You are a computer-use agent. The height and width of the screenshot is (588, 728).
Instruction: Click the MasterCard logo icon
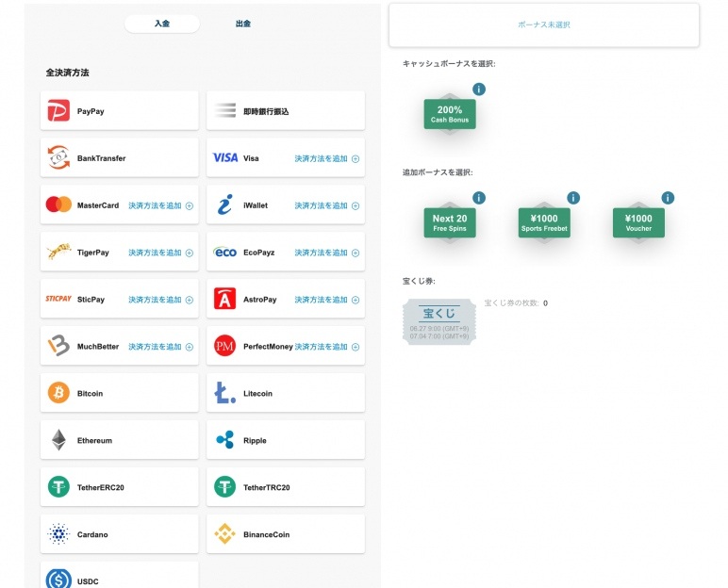58,204
